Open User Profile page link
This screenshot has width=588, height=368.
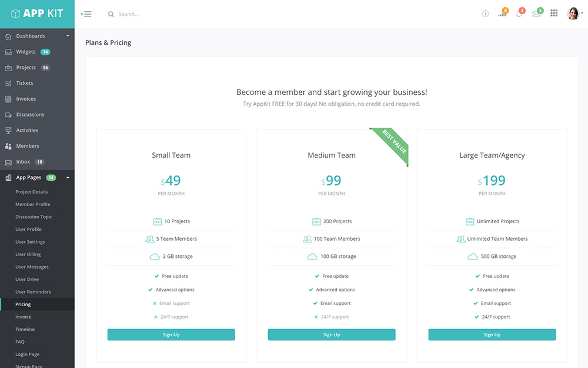28,230
